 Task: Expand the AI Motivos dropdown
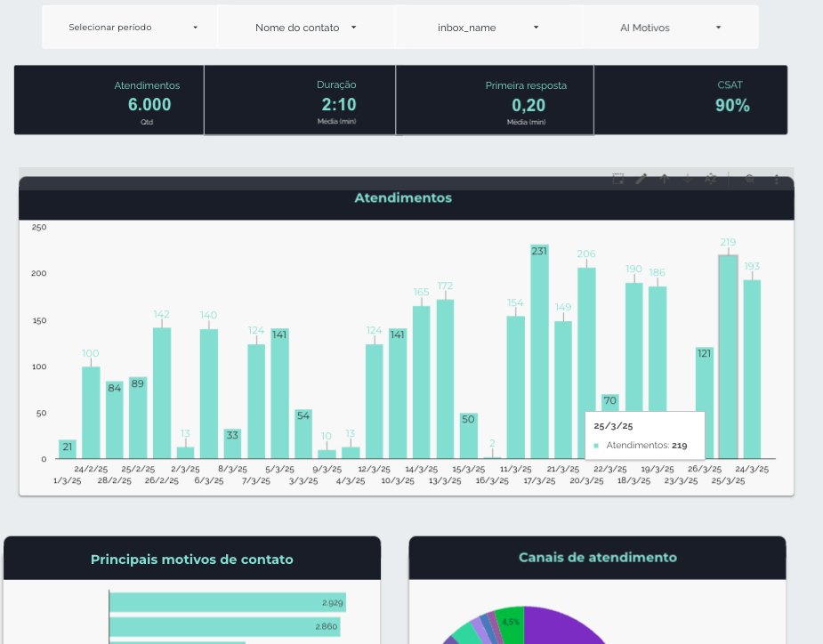[x=671, y=28]
